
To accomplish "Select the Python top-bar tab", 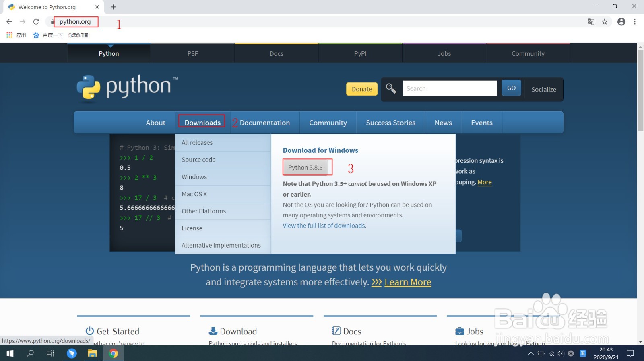I will click(x=109, y=53).
